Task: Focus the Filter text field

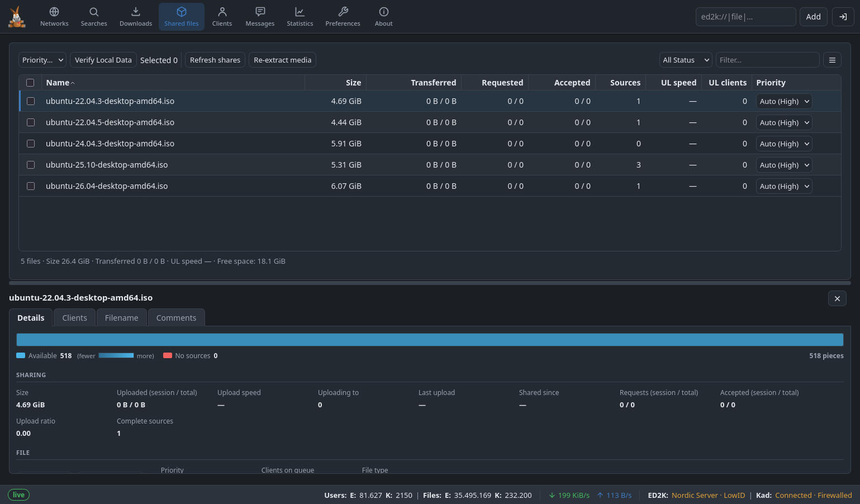Action: pyautogui.click(x=767, y=60)
